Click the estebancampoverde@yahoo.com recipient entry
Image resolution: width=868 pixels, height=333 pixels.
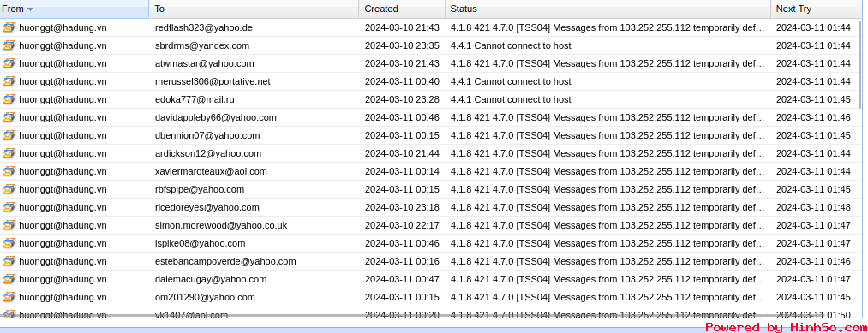coord(225,261)
